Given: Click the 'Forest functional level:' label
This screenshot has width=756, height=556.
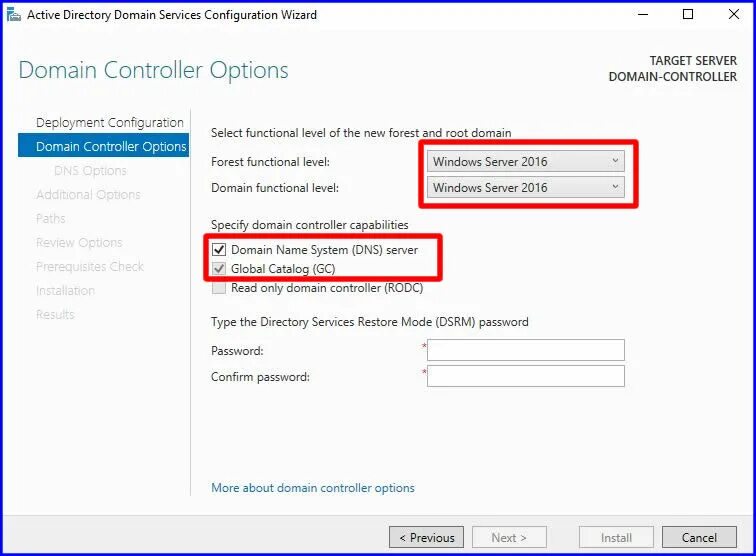Looking at the screenshot, I should click(x=270, y=162).
